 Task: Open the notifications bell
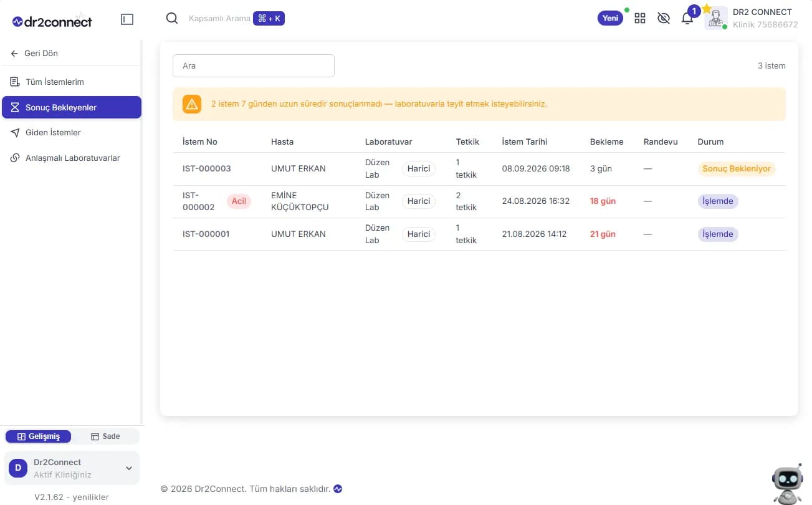pos(687,18)
